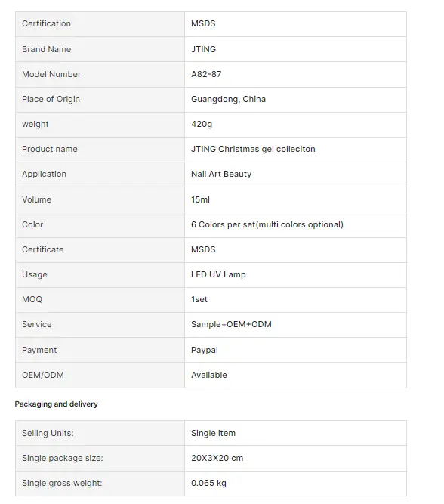
Task: Select the Sample+OEM+ODM service text
Action: pyautogui.click(x=231, y=324)
